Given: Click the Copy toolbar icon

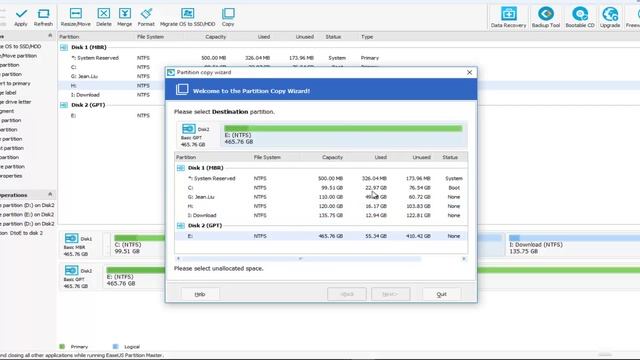Looking at the screenshot, I should tap(228, 18).
